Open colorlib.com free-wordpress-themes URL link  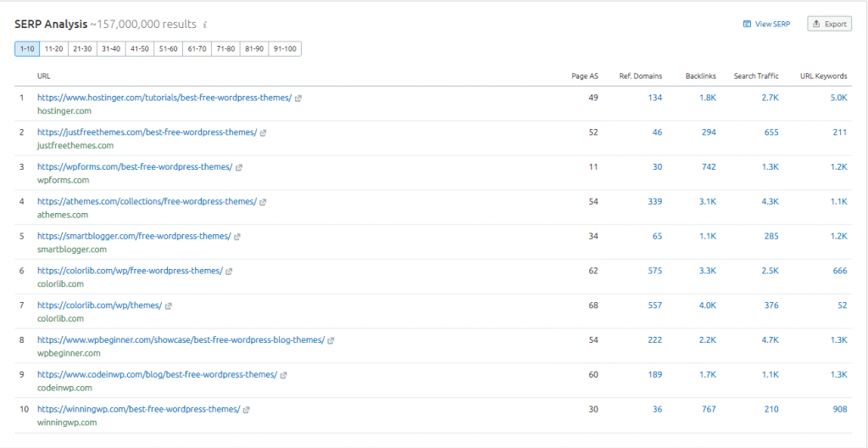[130, 271]
